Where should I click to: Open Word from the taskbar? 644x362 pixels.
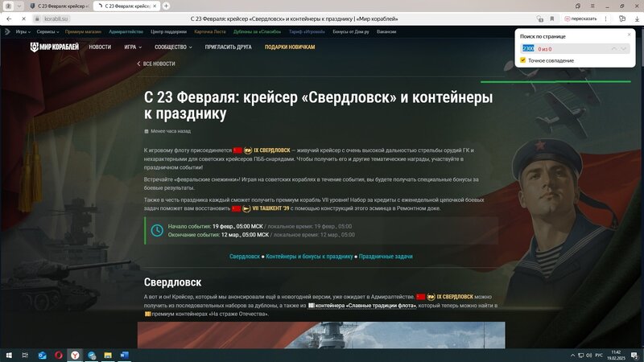125,355
